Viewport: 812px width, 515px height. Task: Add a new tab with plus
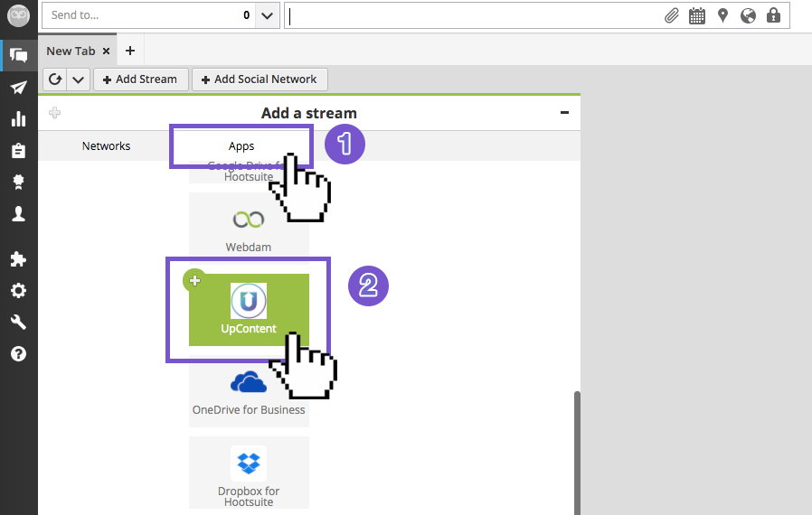pos(130,51)
